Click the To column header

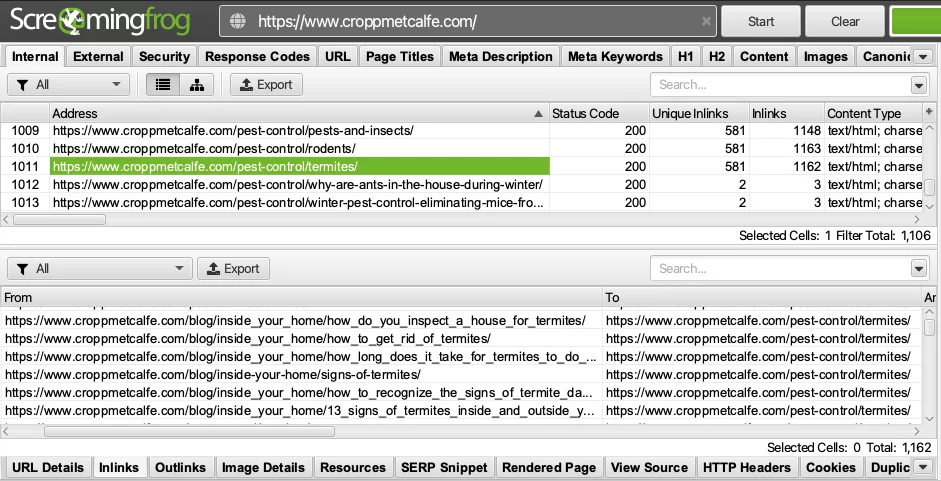point(762,297)
